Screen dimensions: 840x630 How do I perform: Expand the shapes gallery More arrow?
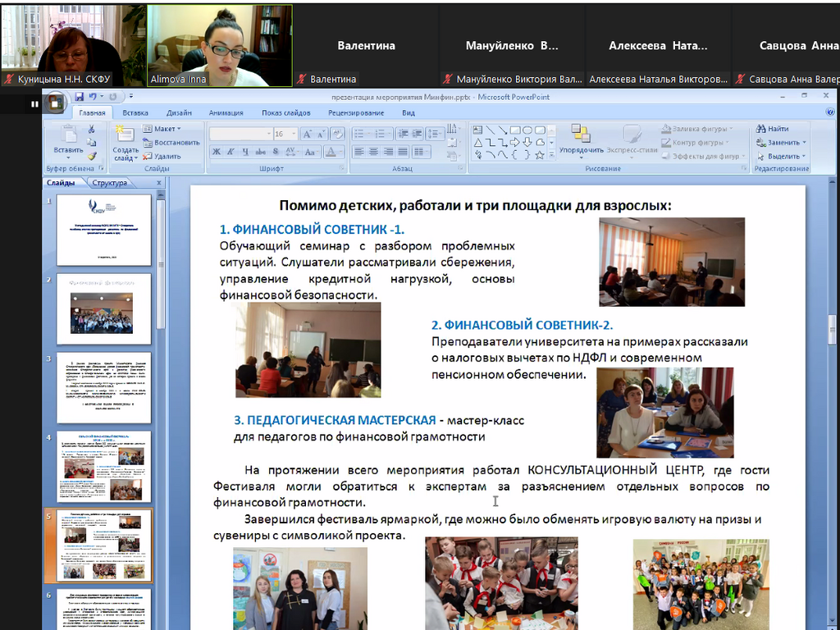point(551,155)
